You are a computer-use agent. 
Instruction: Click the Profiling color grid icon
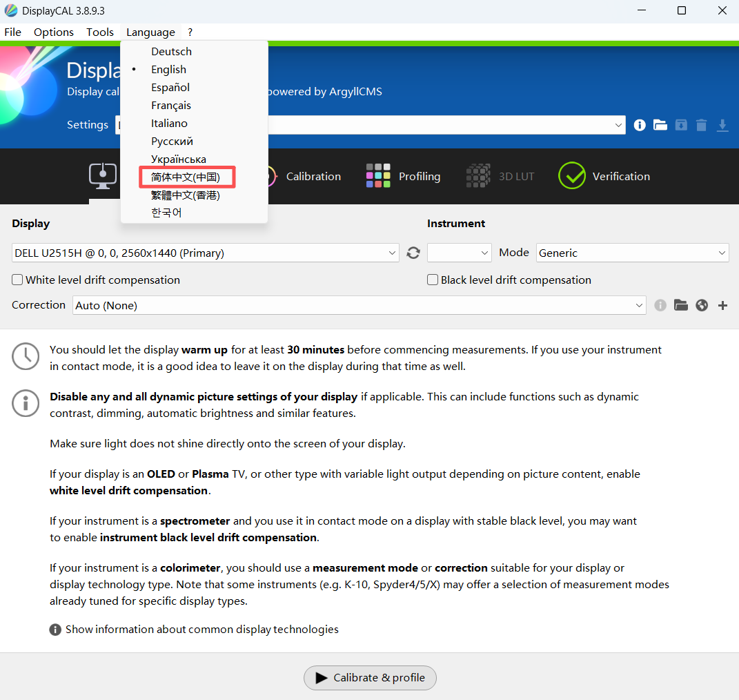(378, 176)
